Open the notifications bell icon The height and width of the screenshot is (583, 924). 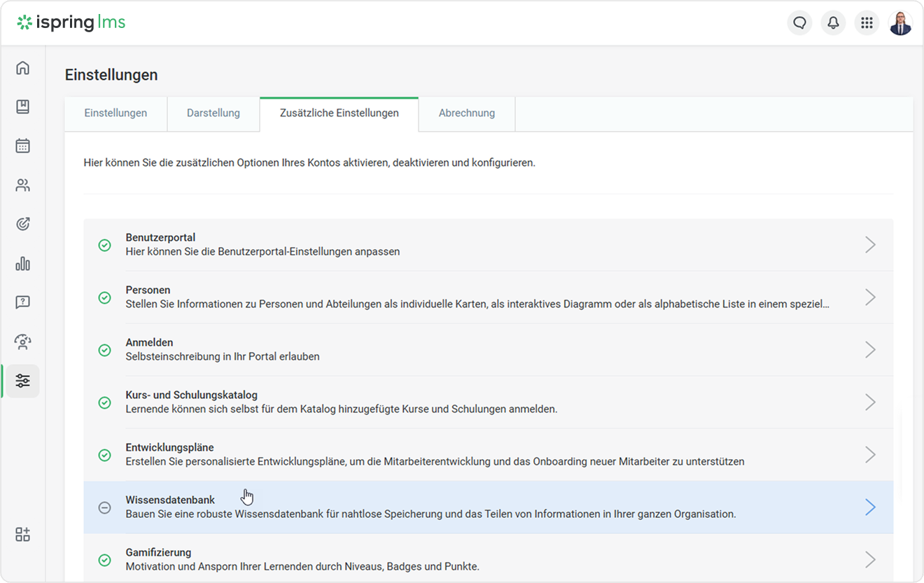(x=833, y=23)
